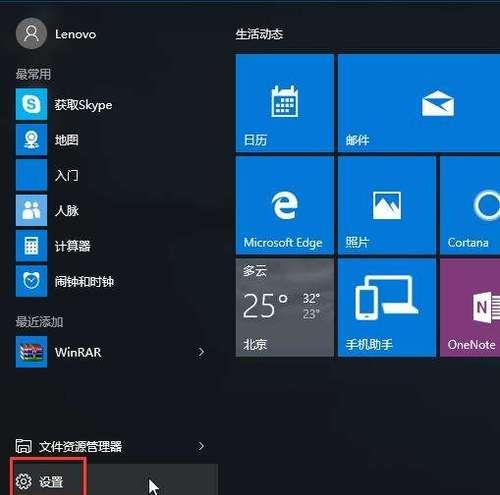This screenshot has width=500, height=495.
Task: Open 人脉 people app icon
Action: tap(31, 210)
